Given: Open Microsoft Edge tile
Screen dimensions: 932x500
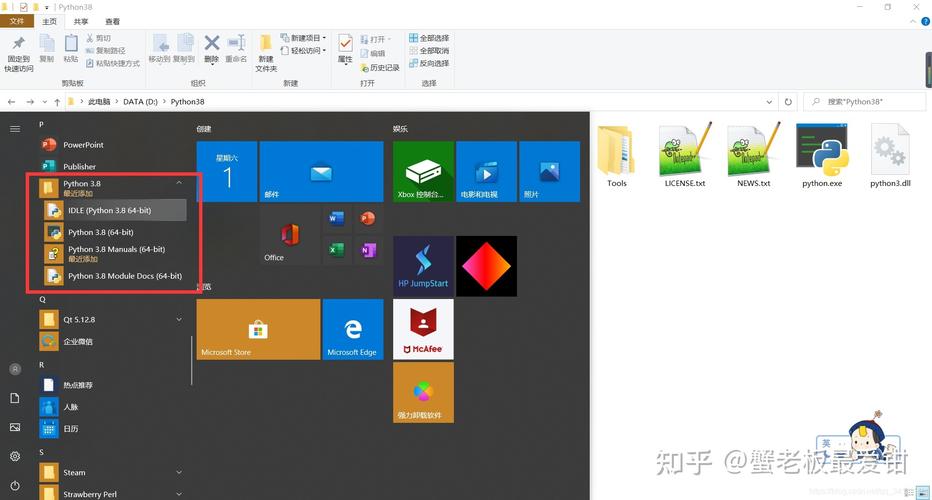Looking at the screenshot, I should click(352, 329).
